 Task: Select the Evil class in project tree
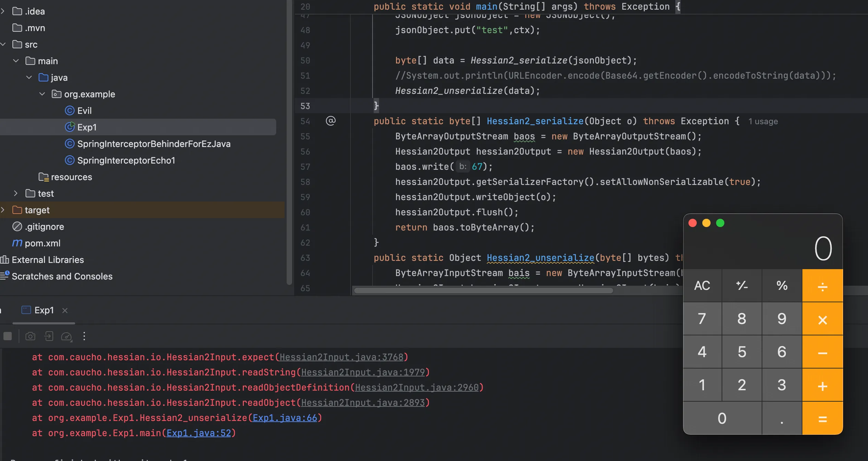click(x=84, y=111)
